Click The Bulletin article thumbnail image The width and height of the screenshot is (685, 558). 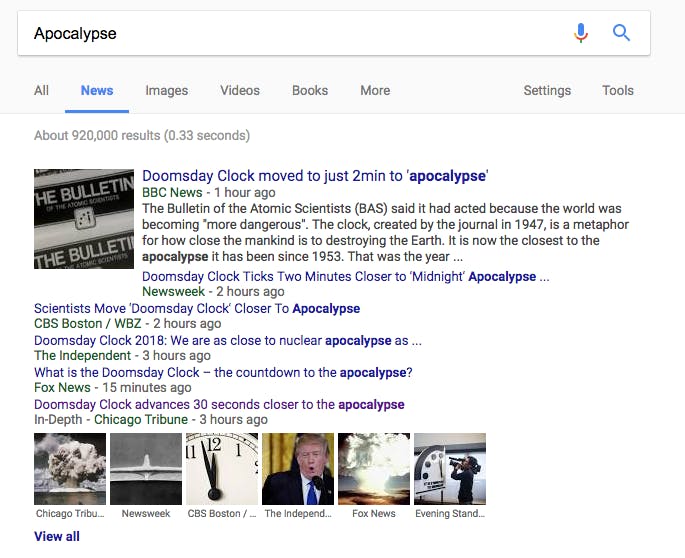tap(84, 219)
